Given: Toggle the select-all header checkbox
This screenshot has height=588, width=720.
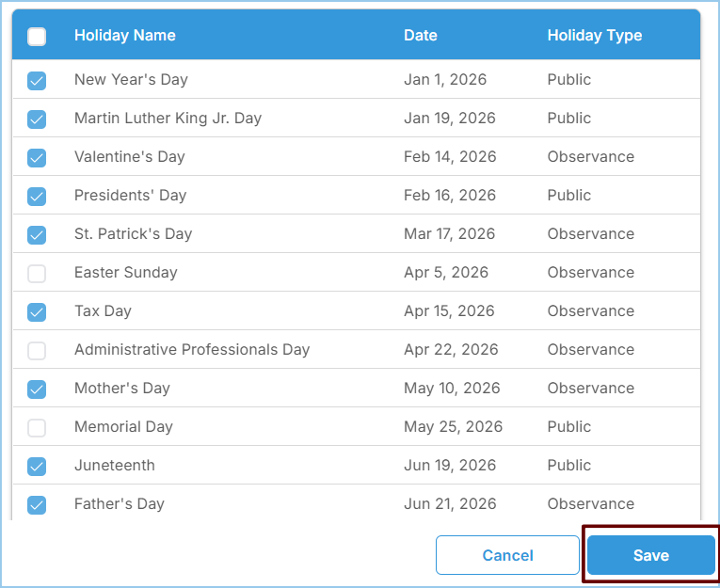Looking at the screenshot, I should [x=37, y=37].
